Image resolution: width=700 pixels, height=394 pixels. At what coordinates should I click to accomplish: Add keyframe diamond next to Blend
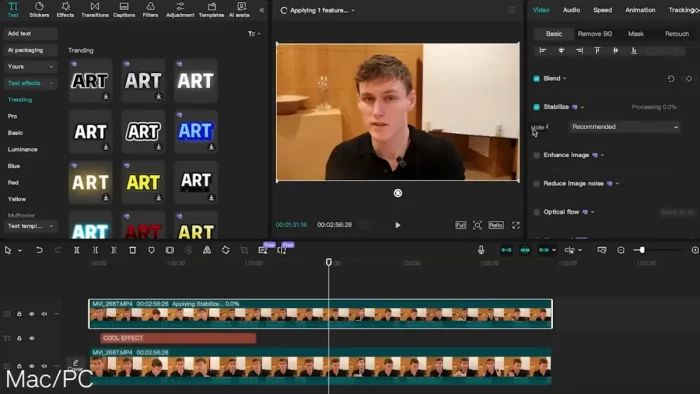pos(689,79)
